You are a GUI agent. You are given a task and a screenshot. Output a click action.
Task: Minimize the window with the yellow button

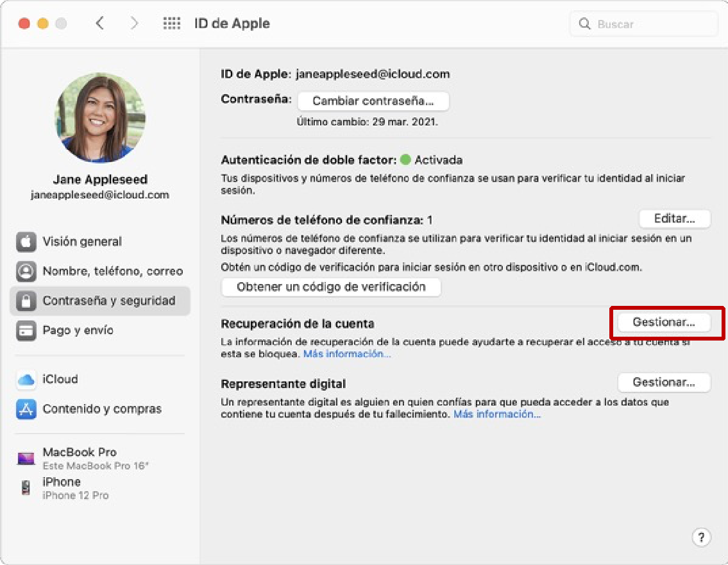click(43, 23)
